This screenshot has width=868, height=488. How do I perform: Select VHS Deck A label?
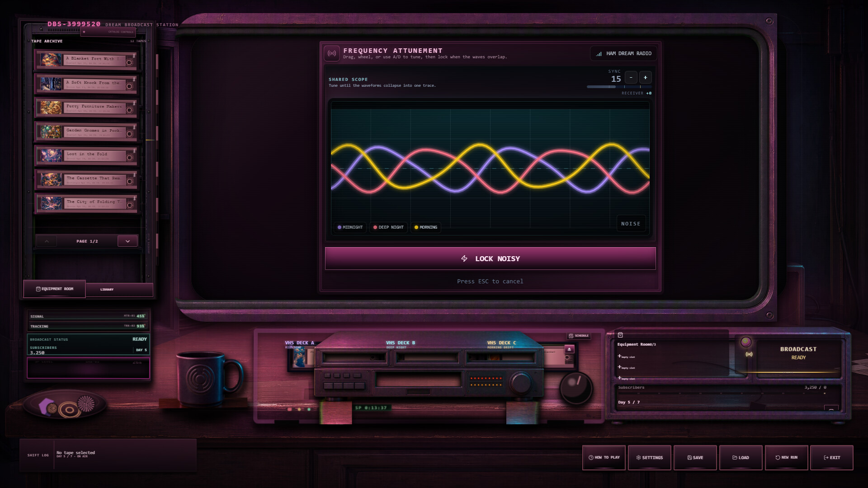tap(299, 343)
